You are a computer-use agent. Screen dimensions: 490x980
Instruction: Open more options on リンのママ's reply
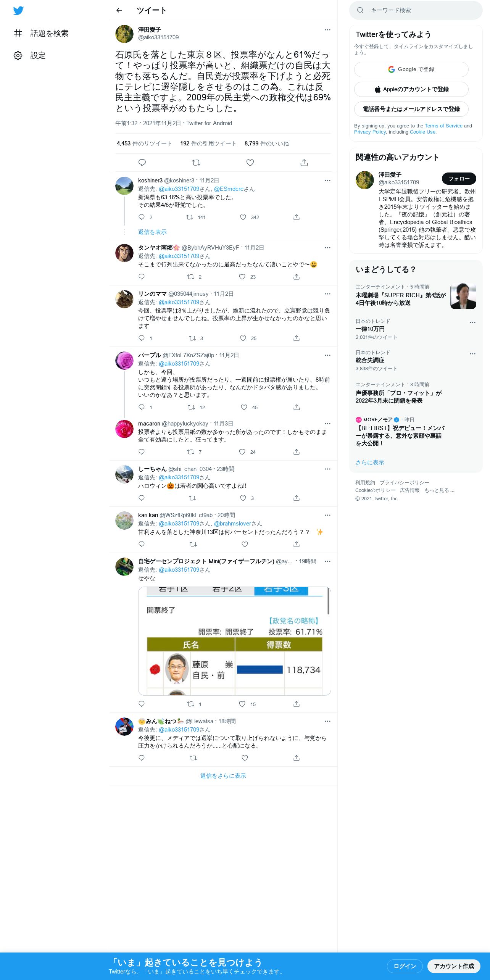point(327,294)
